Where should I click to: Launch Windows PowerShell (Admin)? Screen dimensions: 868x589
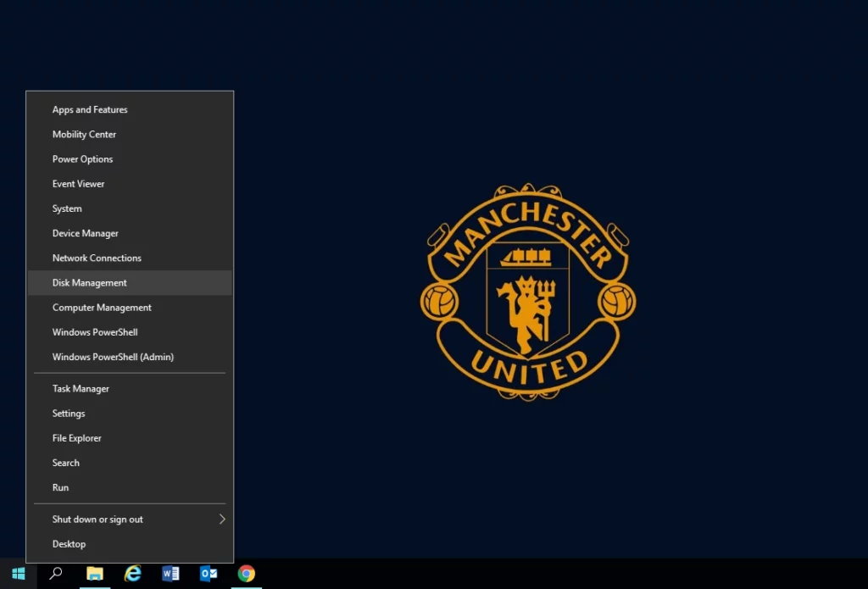(113, 358)
